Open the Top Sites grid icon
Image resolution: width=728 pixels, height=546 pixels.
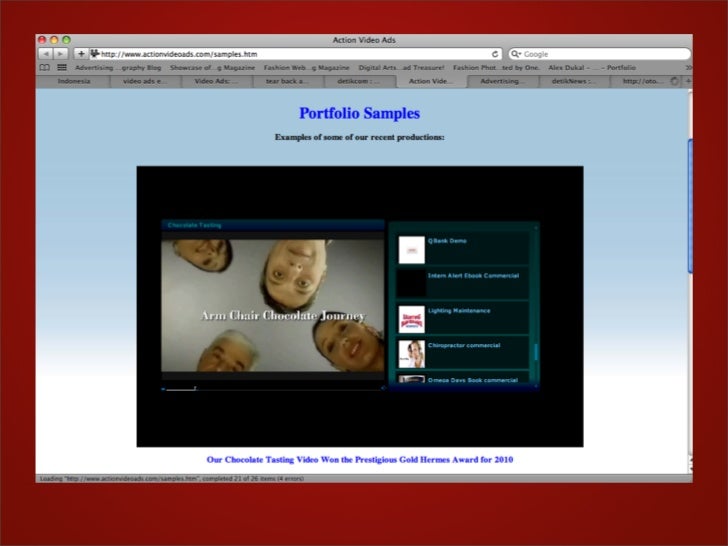tap(62, 68)
